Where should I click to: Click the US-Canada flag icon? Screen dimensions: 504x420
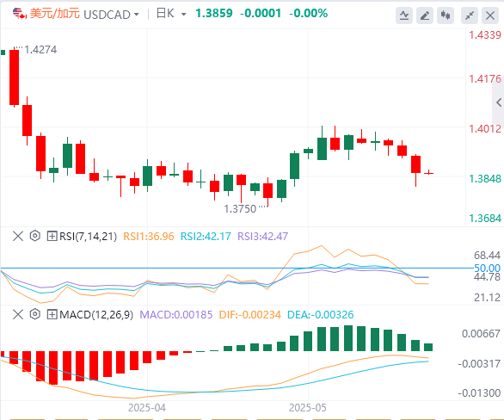click(x=20, y=14)
